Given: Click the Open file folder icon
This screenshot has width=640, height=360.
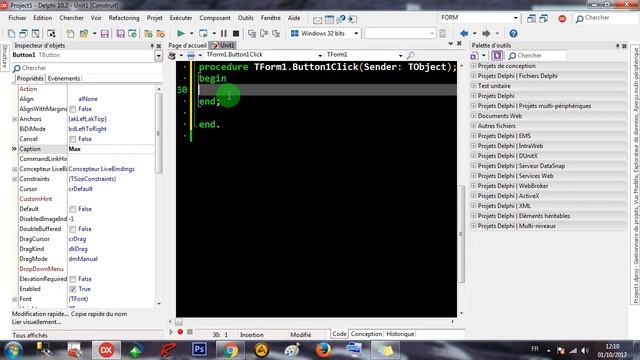Looking at the screenshot, I should (x=84, y=33).
